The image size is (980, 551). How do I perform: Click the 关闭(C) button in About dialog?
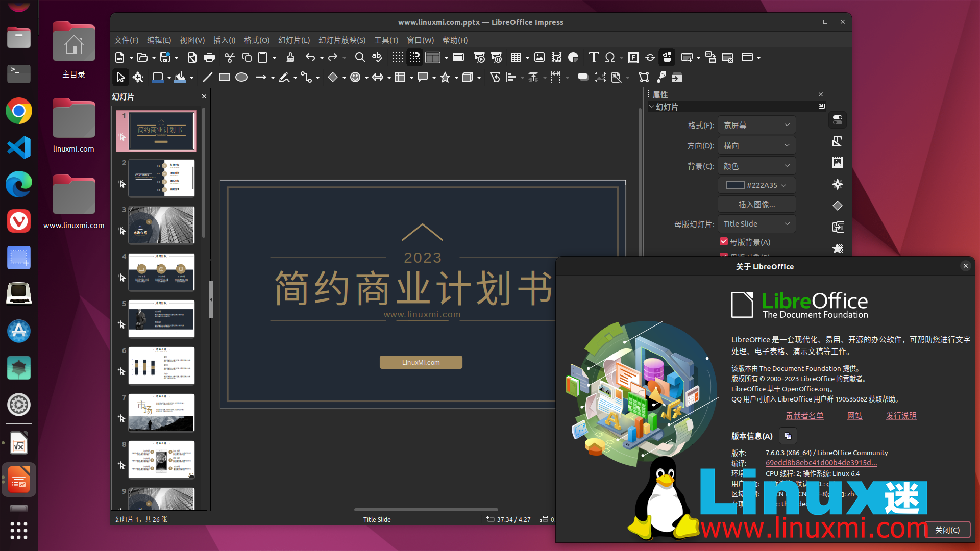pos(947,530)
